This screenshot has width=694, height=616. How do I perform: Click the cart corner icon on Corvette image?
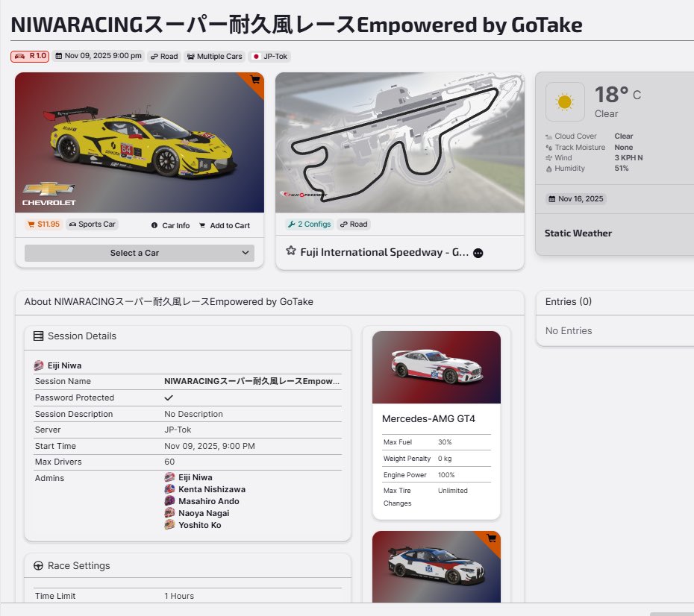coord(255,80)
